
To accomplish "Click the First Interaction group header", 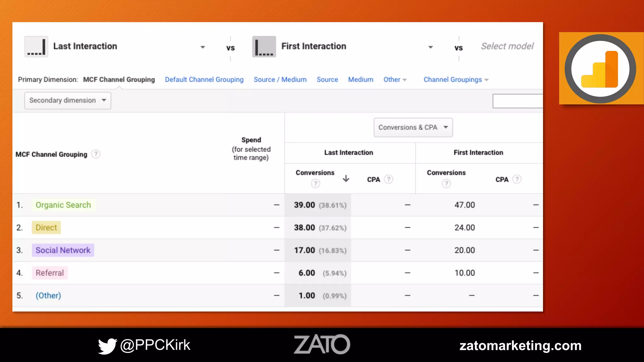I will coord(478,152).
